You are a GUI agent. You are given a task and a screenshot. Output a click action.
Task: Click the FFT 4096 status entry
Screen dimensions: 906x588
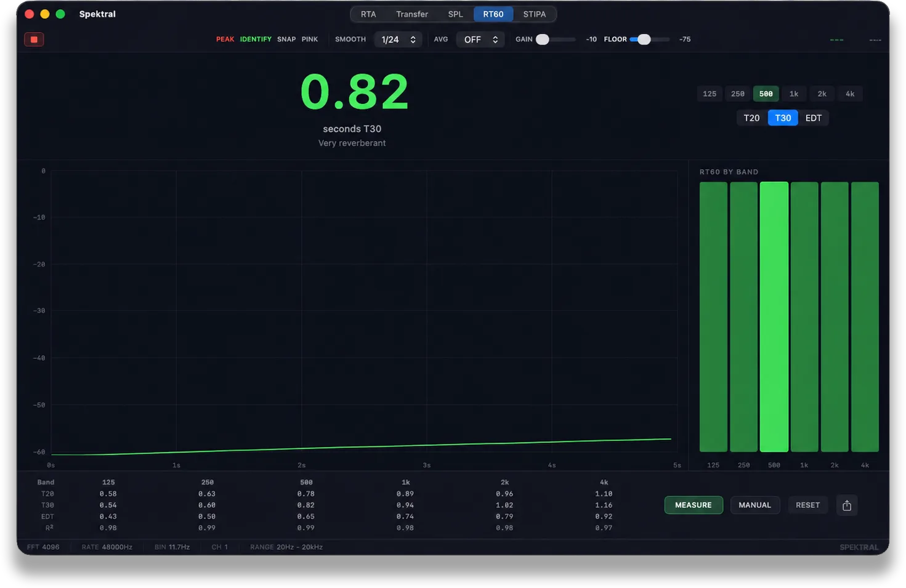tap(43, 547)
